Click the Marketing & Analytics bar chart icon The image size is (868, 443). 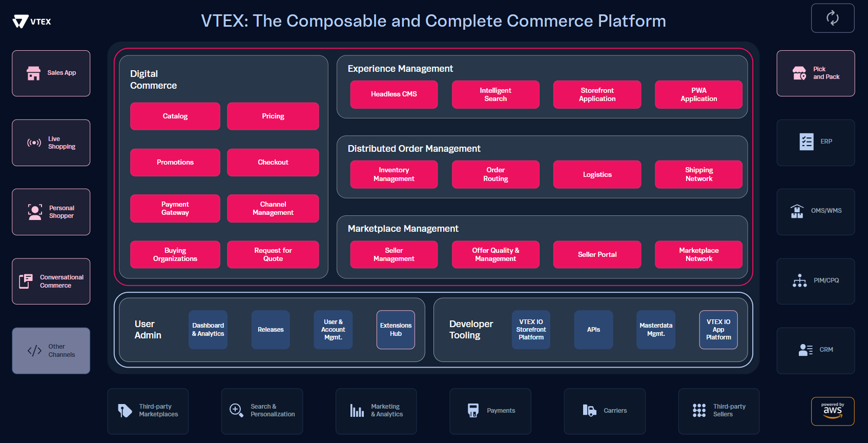click(357, 410)
